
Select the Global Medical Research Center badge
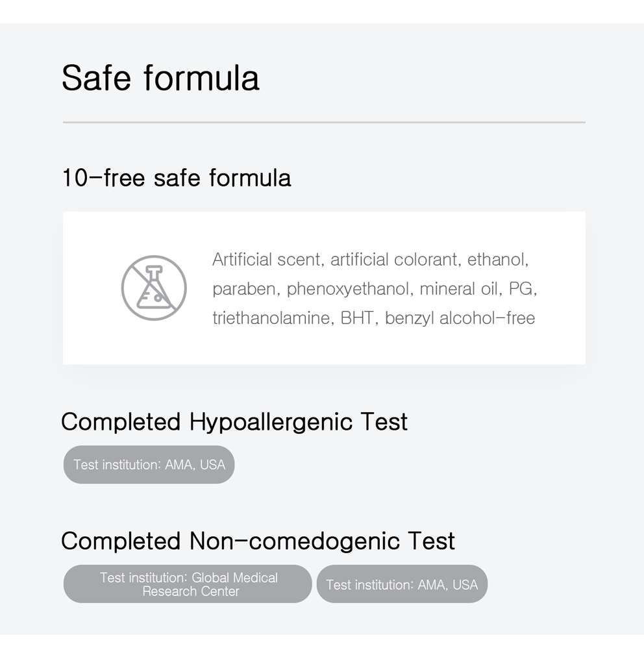point(188,584)
